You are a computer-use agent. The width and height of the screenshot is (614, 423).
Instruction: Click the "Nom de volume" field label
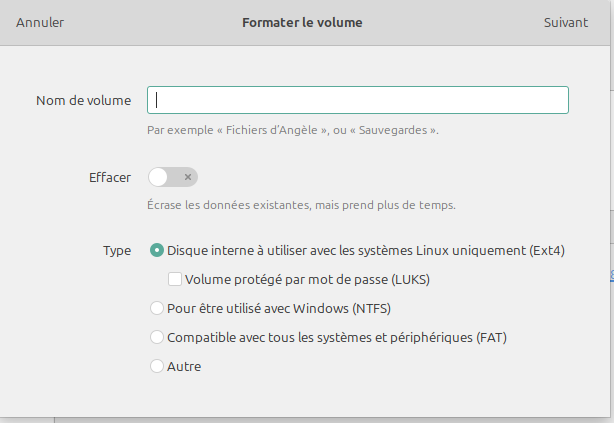(x=83, y=100)
